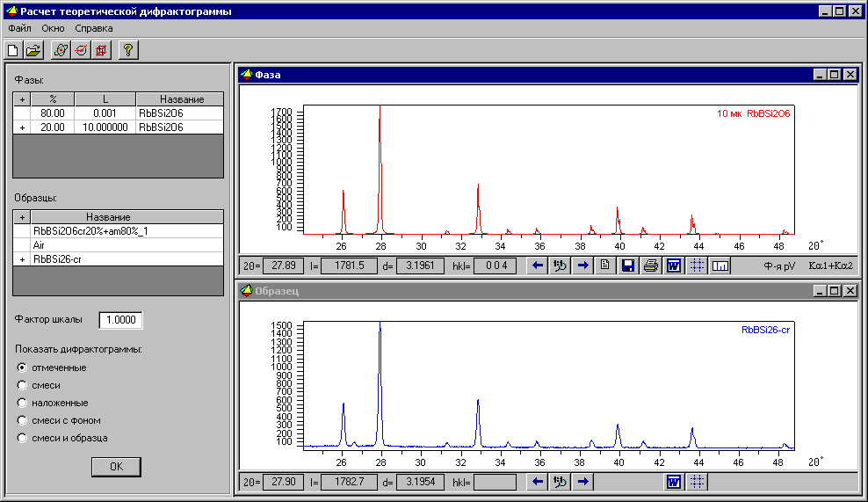The image size is (868, 502).
Task: Export the Фаза chart to Word
Action: pyautogui.click(x=674, y=266)
